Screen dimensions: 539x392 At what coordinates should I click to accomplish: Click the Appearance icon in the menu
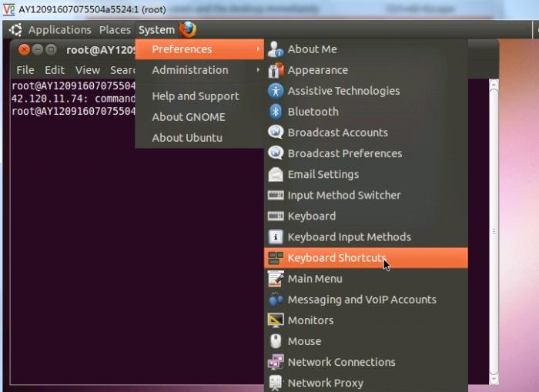pos(276,70)
